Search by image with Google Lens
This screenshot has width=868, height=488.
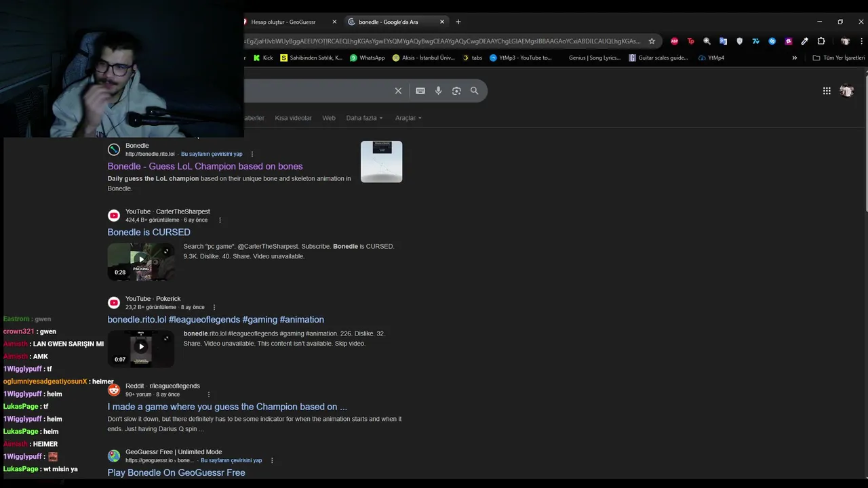456,91
